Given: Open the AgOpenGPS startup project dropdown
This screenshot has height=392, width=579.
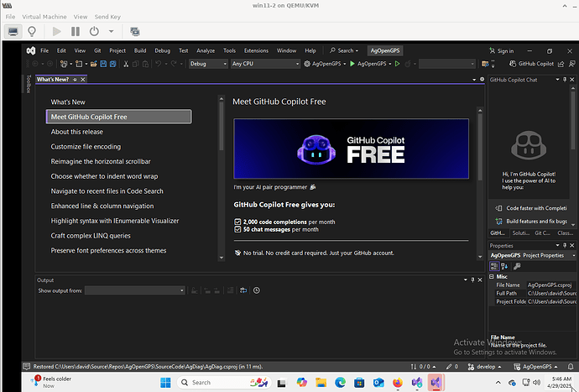Looking at the screenshot, I should coord(325,64).
